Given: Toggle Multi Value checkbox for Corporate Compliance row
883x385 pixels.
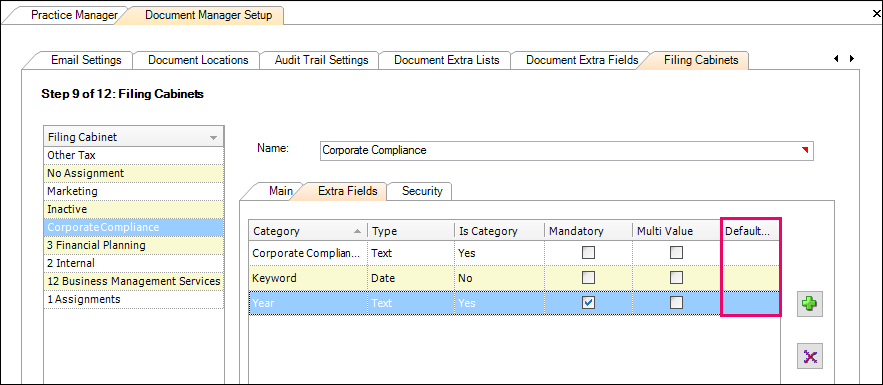Looking at the screenshot, I should (x=676, y=253).
